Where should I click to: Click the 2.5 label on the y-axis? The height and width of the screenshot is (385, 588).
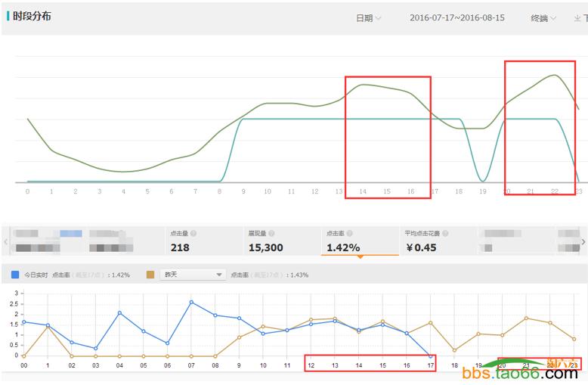14,303
